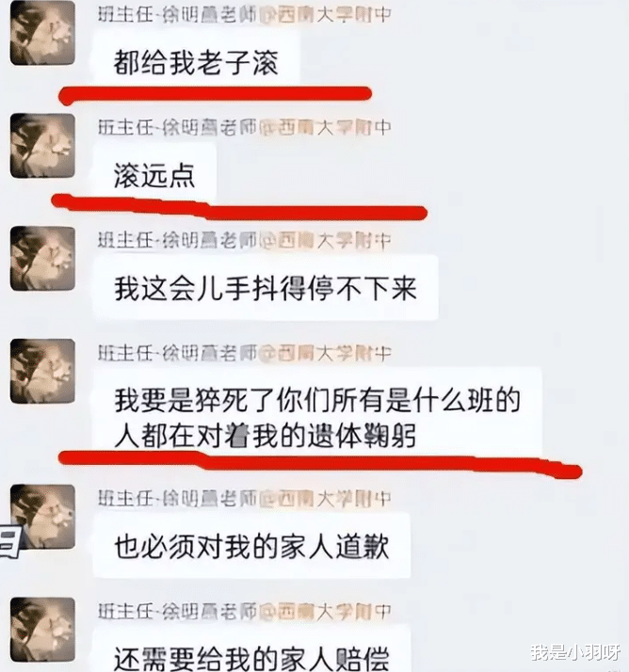Open sender name above '都给我老子滚'

pyautogui.click(x=245, y=15)
